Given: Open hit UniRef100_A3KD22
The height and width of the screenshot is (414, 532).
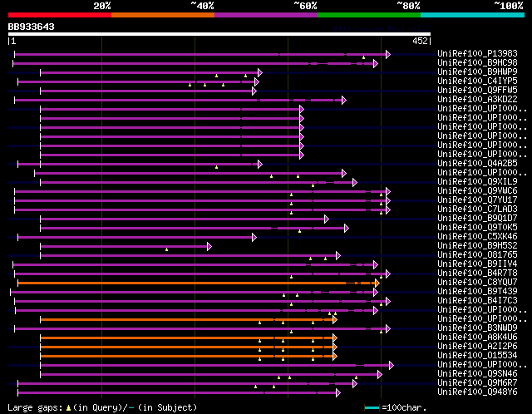Looking at the screenshot, I should coord(477,100).
